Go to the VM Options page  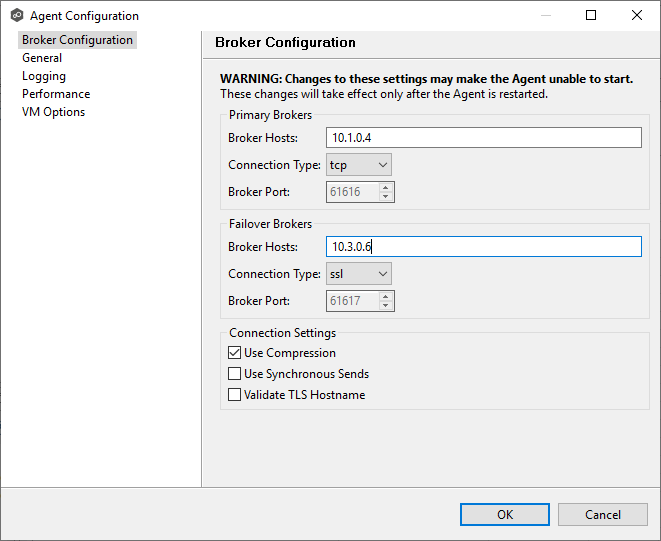click(53, 112)
